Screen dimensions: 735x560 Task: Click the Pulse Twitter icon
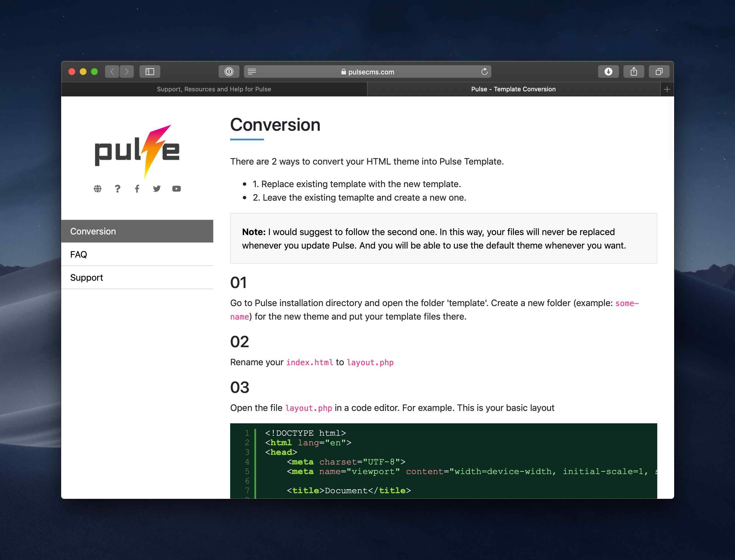click(x=156, y=188)
